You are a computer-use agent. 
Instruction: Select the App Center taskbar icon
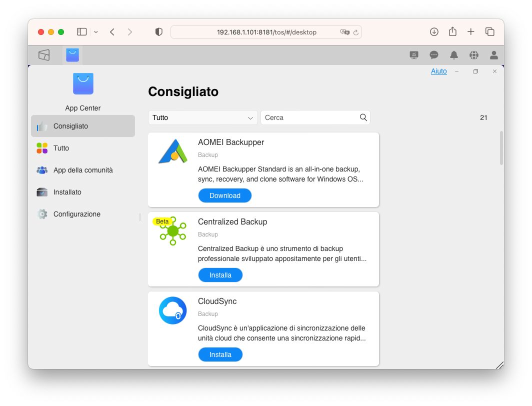coord(72,55)
